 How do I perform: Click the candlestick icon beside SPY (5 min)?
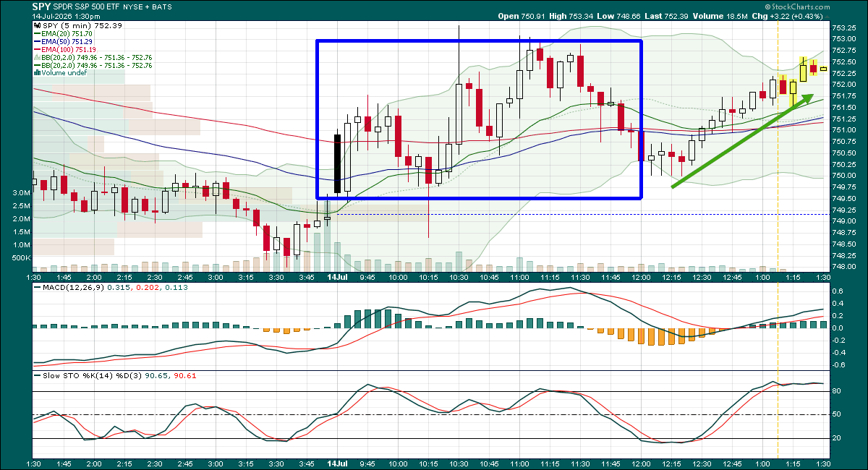[x=37, y=25]
